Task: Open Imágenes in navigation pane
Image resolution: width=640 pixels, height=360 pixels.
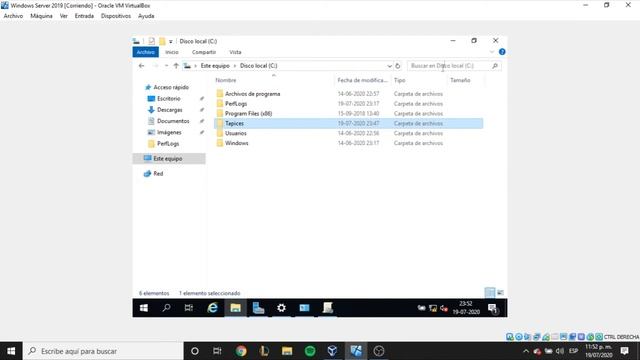Action: pyautogui.click(x=169, y=132)
